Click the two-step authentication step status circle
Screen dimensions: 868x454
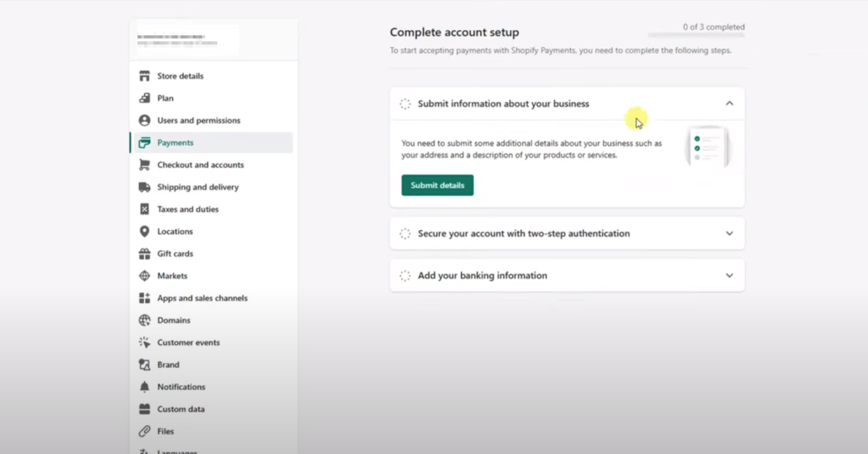pyautogui.click(x=405, y=234)
